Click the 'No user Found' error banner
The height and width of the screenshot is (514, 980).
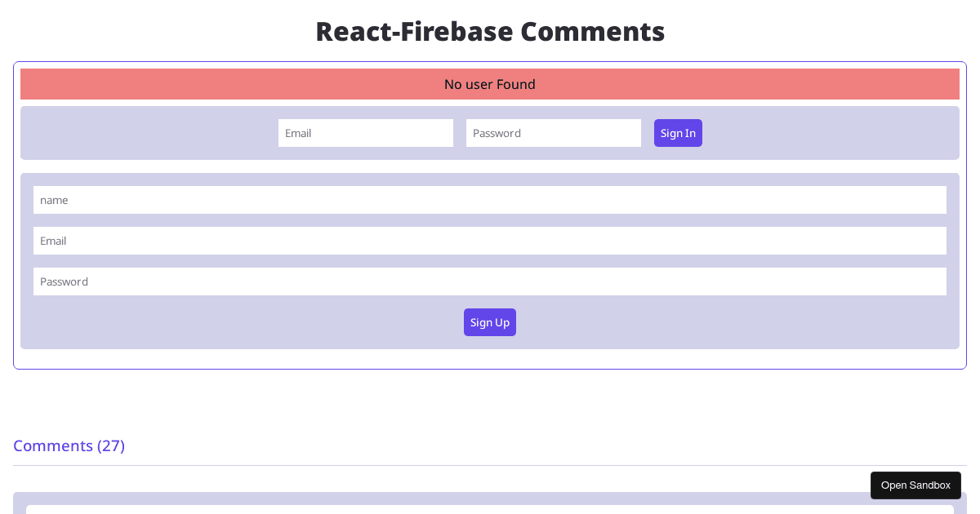pyautogui.click(x=490, y=84)
